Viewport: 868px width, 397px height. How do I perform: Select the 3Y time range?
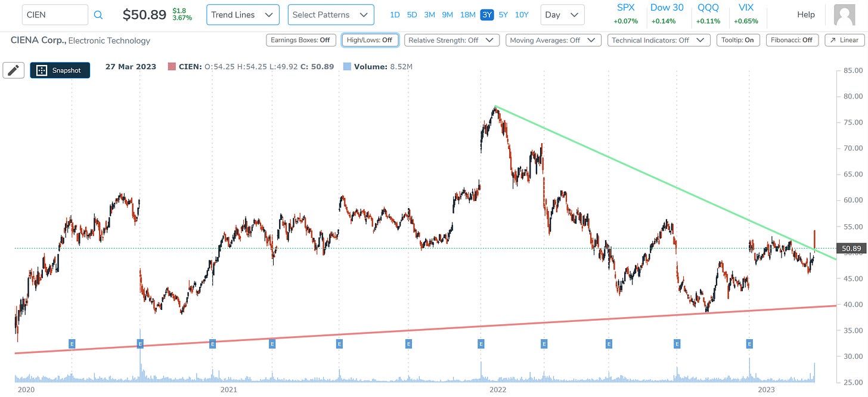pyautogui.click(x=487, y=15)
